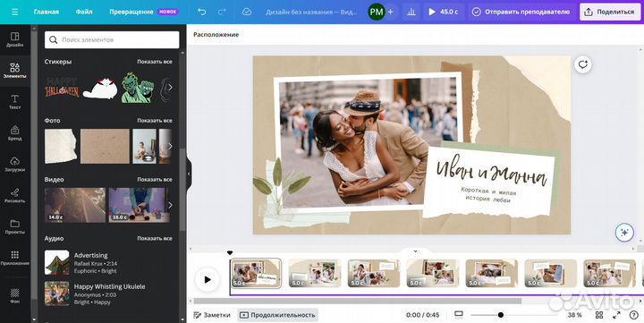Open the Elements sidebar tab
The width and height of the screenshot is (644, 323).
coord(15,71)
